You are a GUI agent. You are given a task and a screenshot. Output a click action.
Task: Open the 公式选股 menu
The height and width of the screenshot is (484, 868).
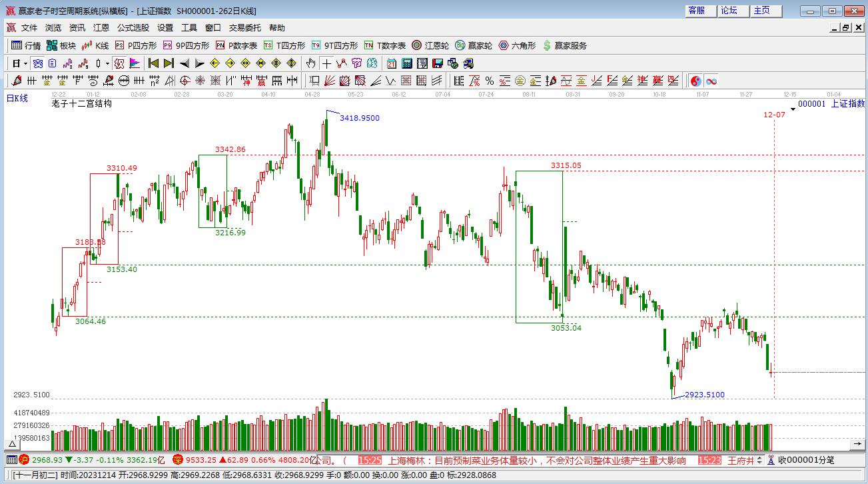tap(133, 27)
